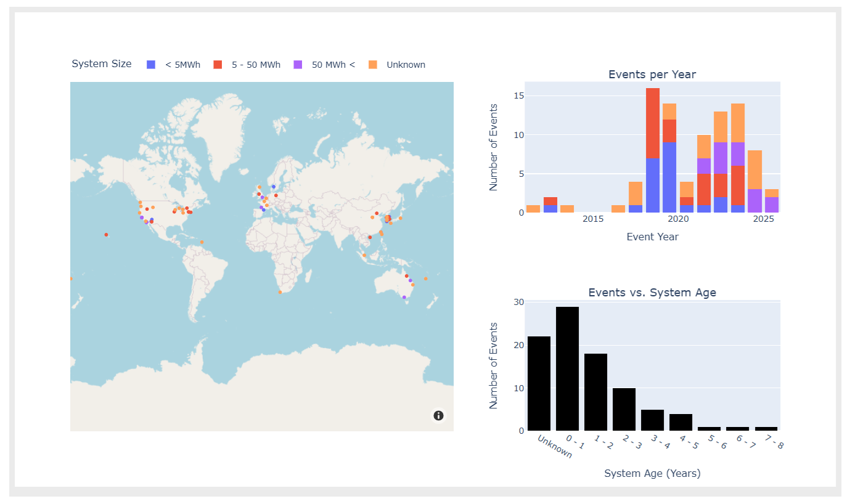The height and width of the screenshot is (504, 850).
Task: Click the '0 - 1' system age bar
Action: 567,368
